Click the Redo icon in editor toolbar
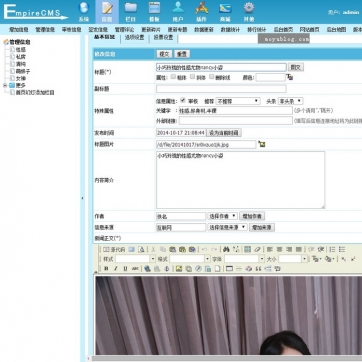The height and width of the screenshot is (362, 362). [214, 249]
